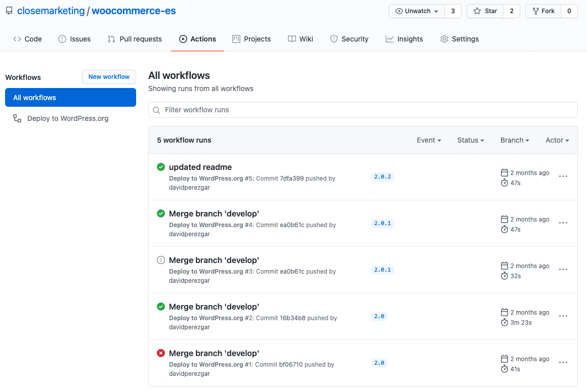
Task: Open the Unwatch dropdown
Action: click(416, 11)
